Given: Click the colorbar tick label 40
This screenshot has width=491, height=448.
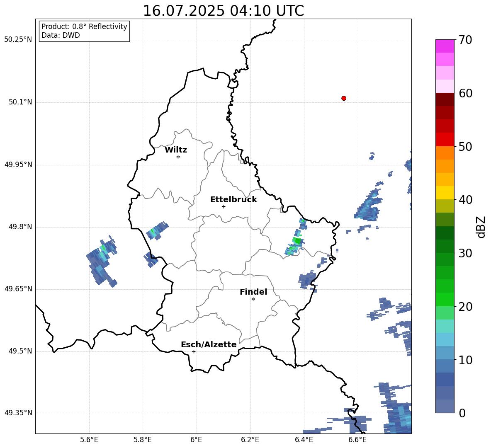Looking at the screenshot, I should [465, 200].
